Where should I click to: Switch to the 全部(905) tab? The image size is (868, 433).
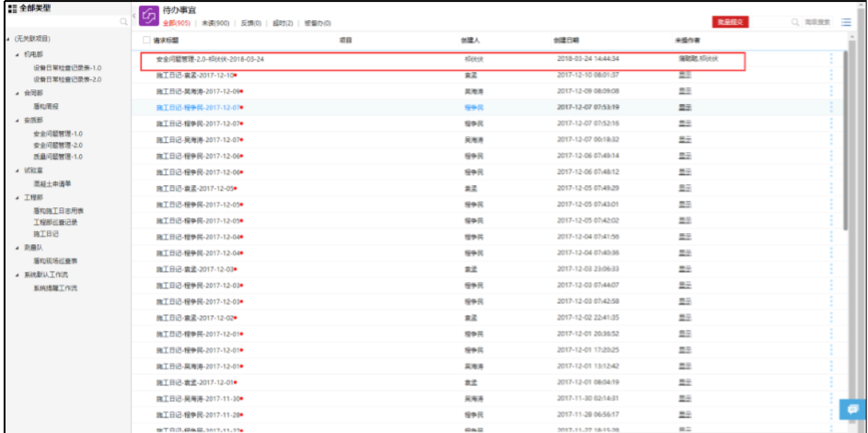[x=177, y=23]
